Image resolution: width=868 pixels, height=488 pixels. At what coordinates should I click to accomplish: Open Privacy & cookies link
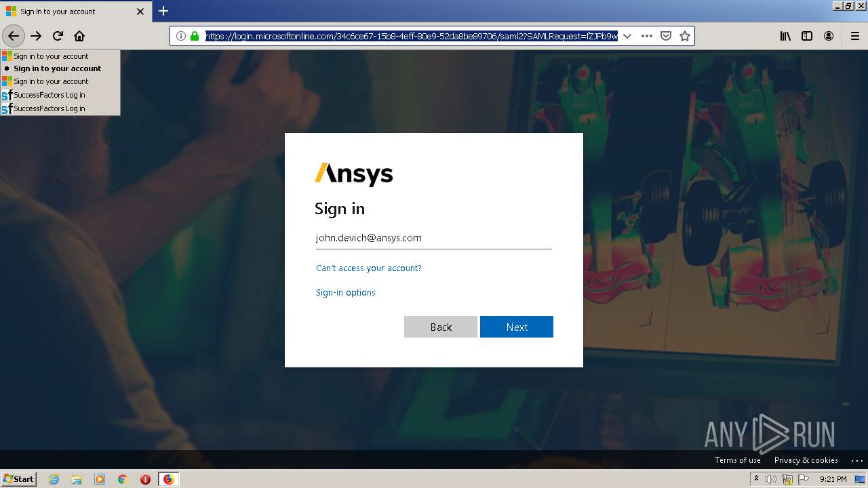coord(806,460)
